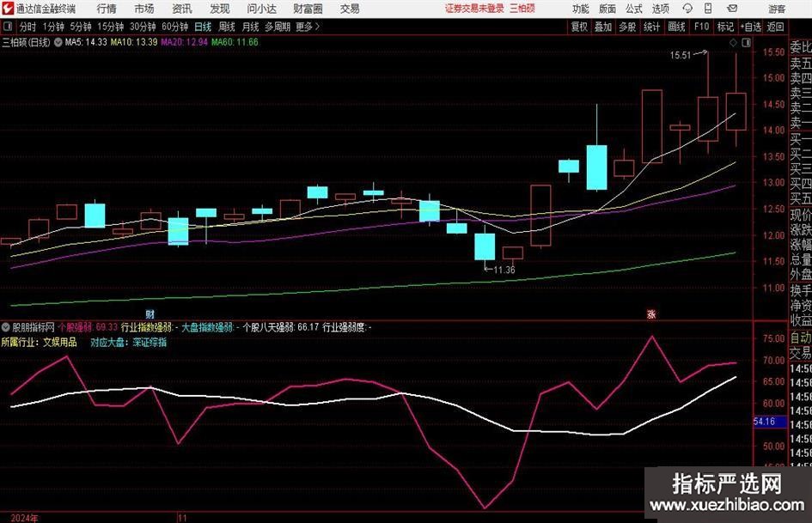Viewport: 812px width, 523px height.
Task: Open the settings circle beside 股朋指标网
Action: (6, 327)
